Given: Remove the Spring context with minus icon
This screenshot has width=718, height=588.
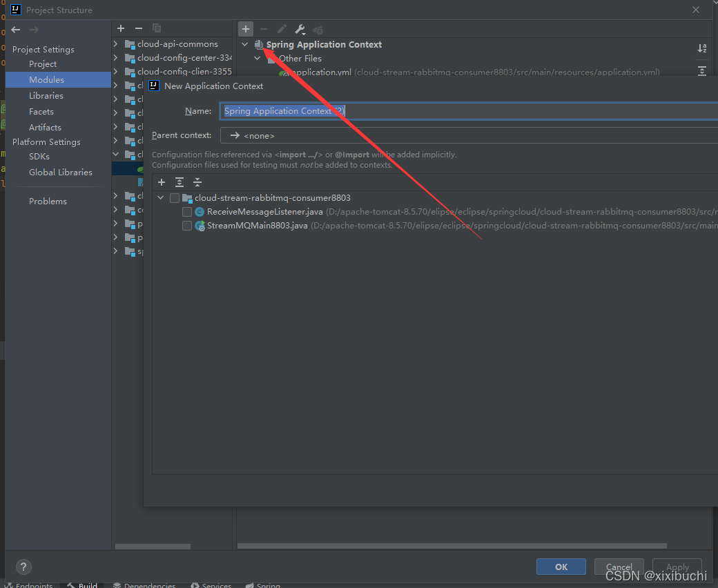Looking at the screenshot, I should point(264,29).
